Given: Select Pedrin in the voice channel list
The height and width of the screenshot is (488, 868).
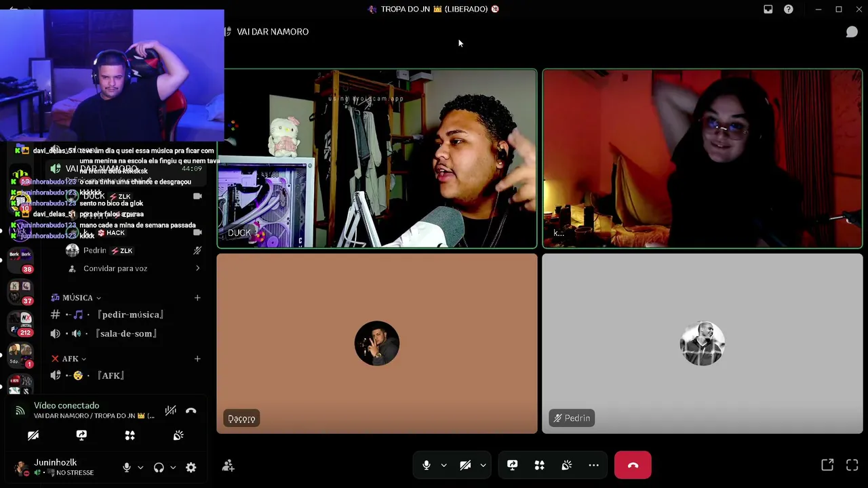Looking at the screenshot, I should (134, 250).
